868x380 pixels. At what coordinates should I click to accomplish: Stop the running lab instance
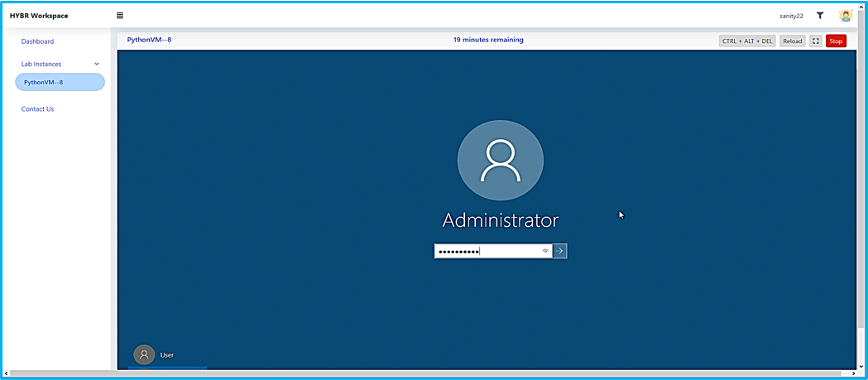[836, 41]
